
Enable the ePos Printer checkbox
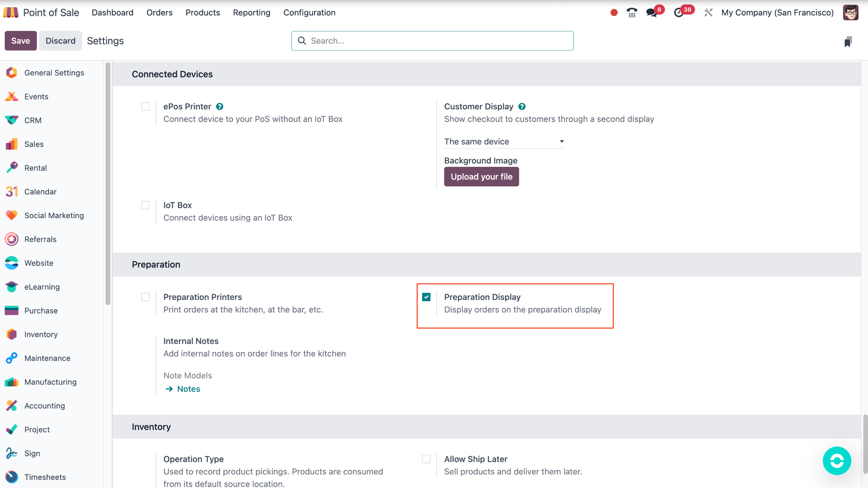click(145, 107)
